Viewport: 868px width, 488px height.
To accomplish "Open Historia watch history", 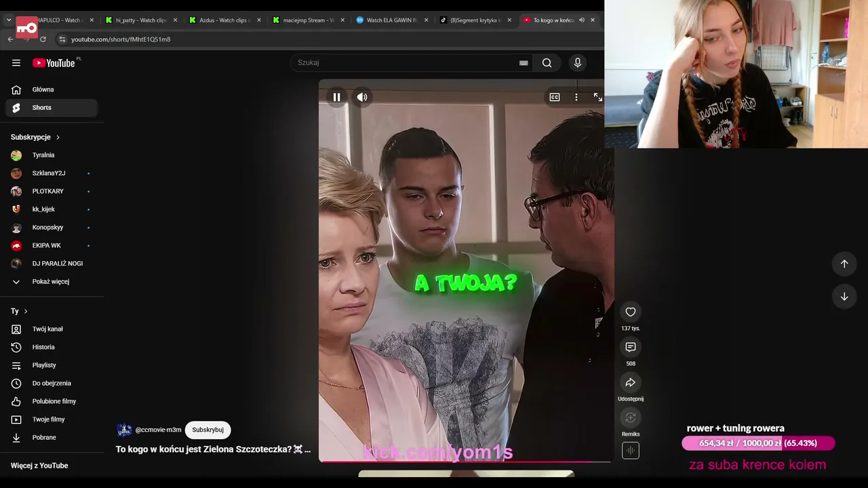I will pos(52,347).
